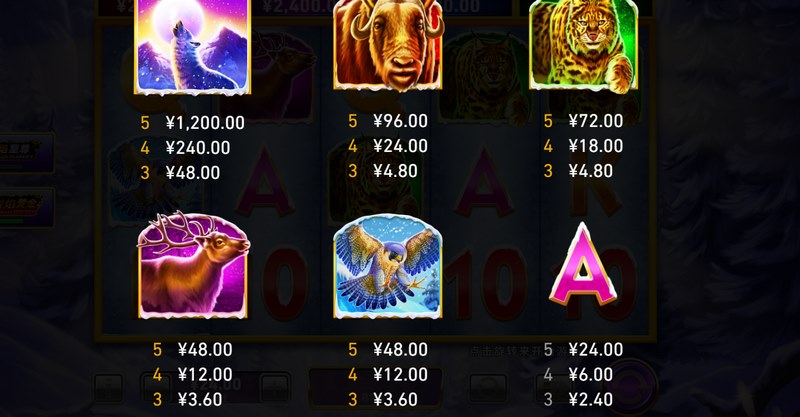Click the dimmed round spin button
The height and width of the screenshot is (417, 800).
631,386
